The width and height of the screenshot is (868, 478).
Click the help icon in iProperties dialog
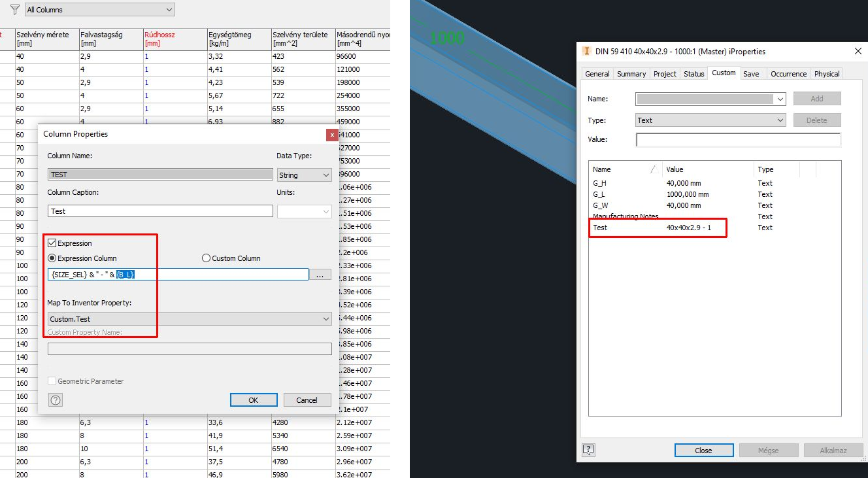tap(587, 449)
